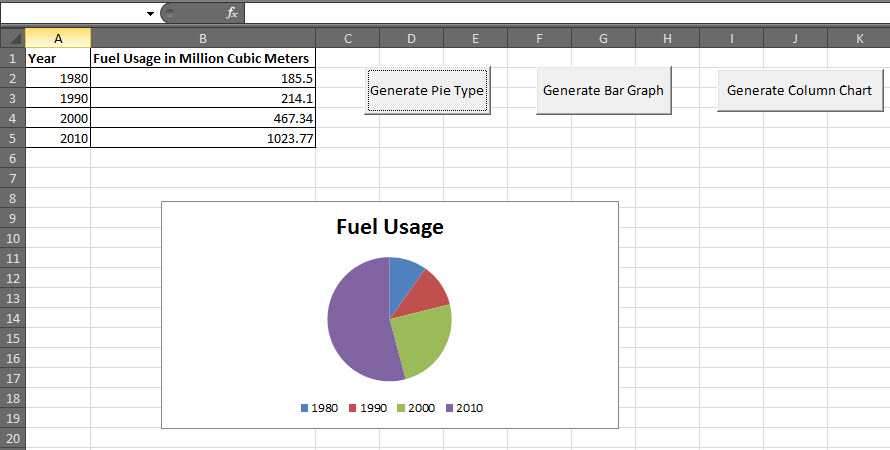
Task: Click the Insert Function fx icon
Action: point(232,13)
